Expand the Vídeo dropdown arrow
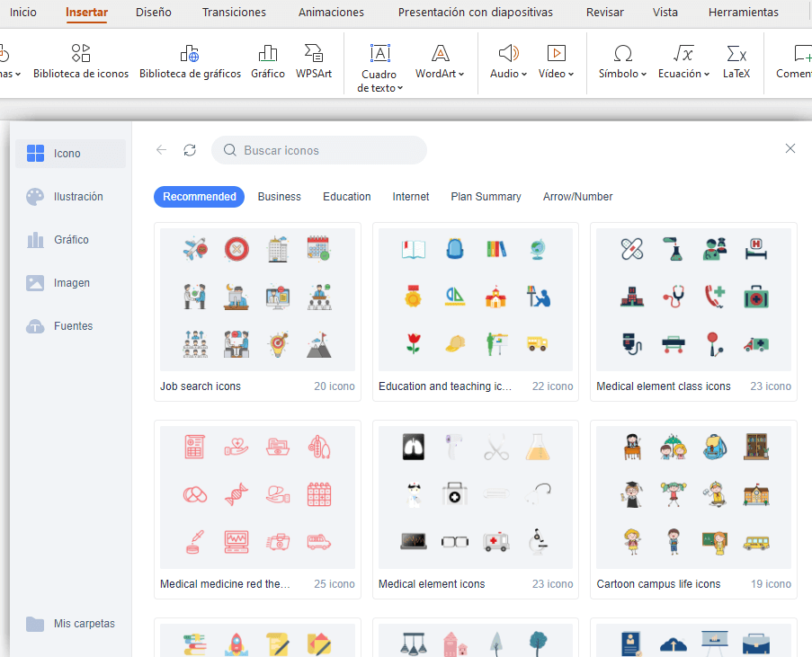 coord(571,74)
